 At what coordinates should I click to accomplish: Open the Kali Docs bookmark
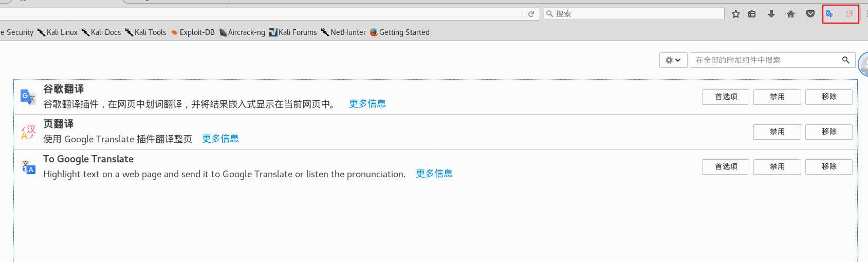pyautogui.click(x=101, y=32)
